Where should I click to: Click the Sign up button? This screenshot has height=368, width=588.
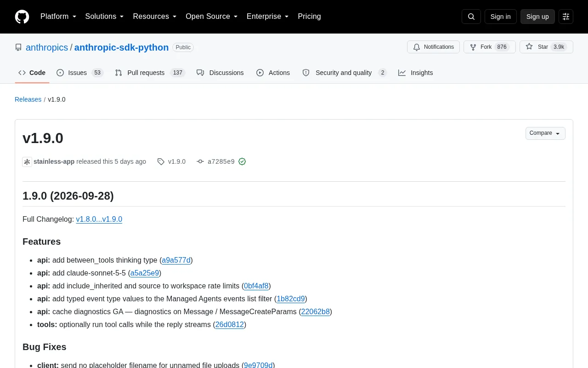537,17
